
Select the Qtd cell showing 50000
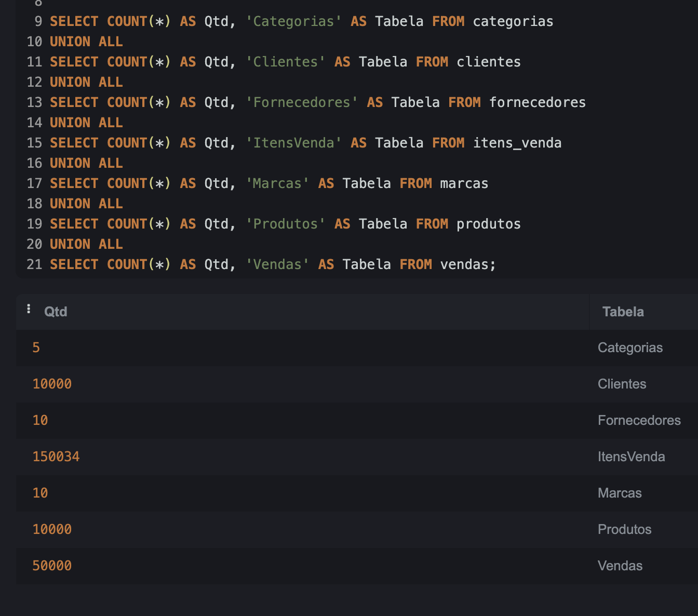52,566
